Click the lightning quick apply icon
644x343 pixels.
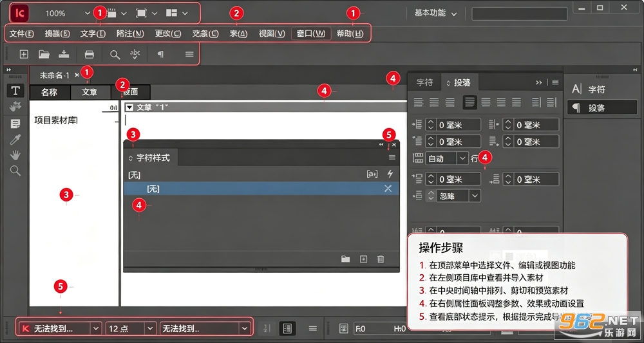[x=390, y=174]
